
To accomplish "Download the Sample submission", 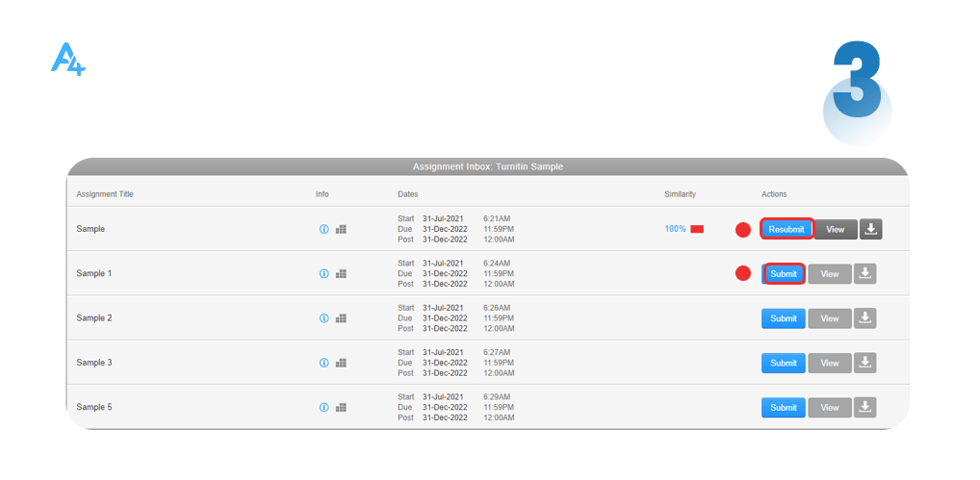I will click(870, 229).
